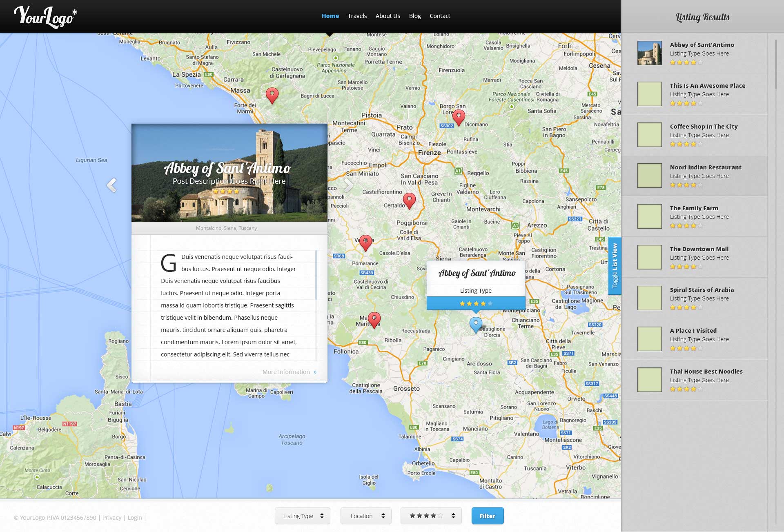The width and height of the screenshot is (784, 532).
Task: Open the Travels menu item
Action: (x=357, y=16)
